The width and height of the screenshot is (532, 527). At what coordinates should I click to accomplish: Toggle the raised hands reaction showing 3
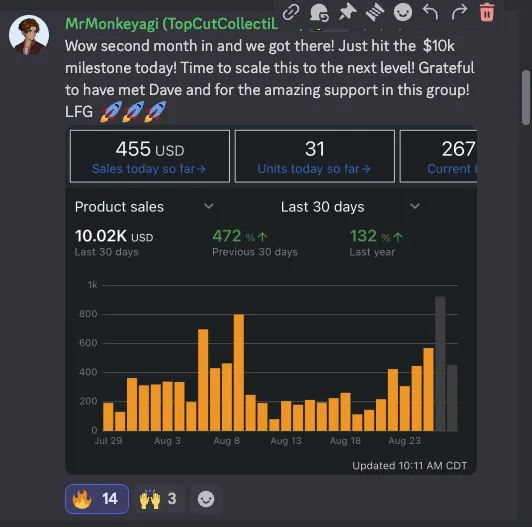pos(158,498)
